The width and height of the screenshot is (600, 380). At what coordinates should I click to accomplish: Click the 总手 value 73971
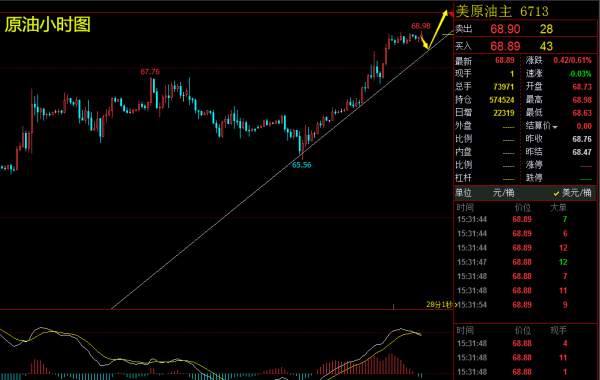(504, 87)
